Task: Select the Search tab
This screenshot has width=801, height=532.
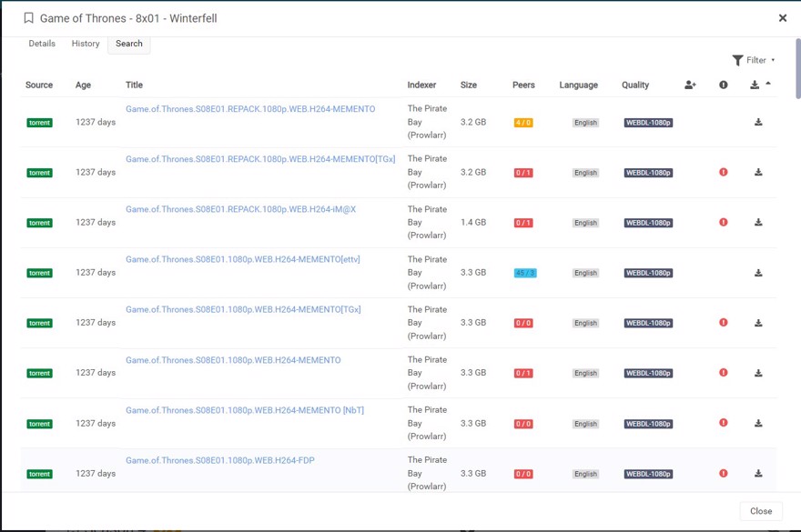Action: 129,44
